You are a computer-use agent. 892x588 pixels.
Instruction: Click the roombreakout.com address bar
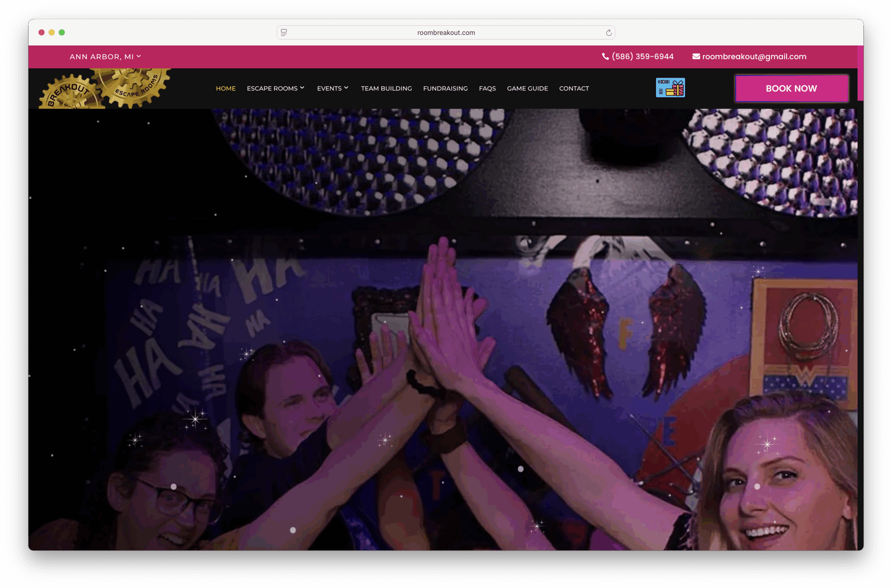tap(446, 33)
